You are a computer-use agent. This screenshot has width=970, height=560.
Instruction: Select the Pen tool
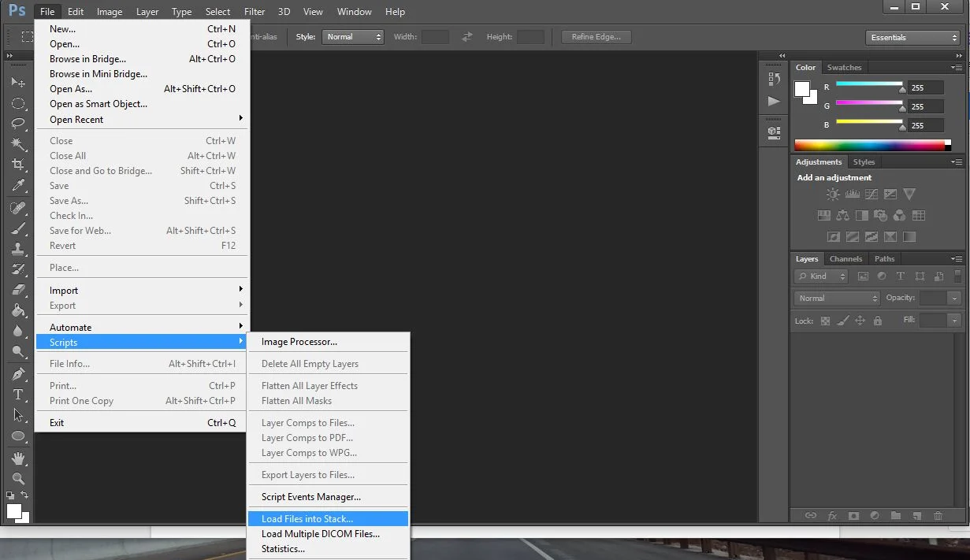tap(18, 374)
